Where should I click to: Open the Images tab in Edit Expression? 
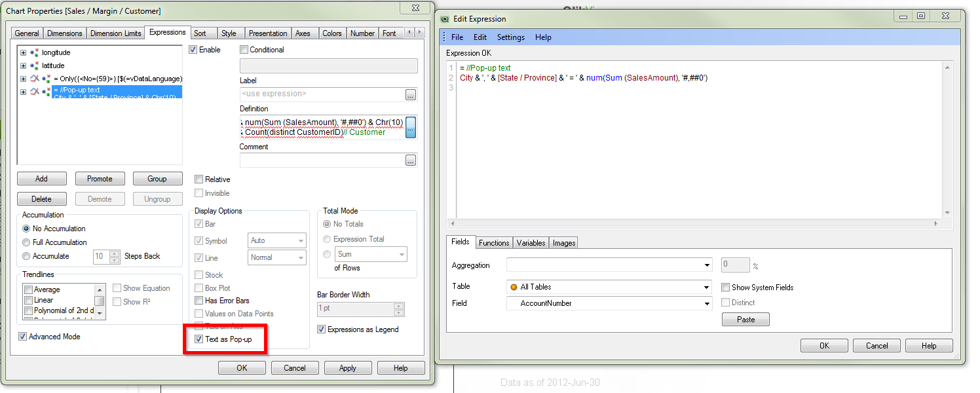pos(564,243)
